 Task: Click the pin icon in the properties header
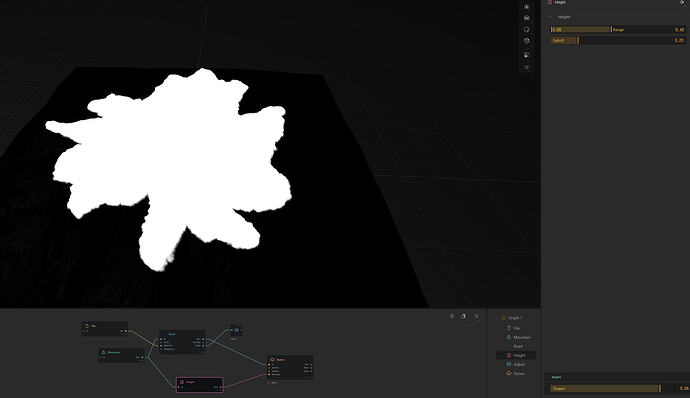pos(682,2)
